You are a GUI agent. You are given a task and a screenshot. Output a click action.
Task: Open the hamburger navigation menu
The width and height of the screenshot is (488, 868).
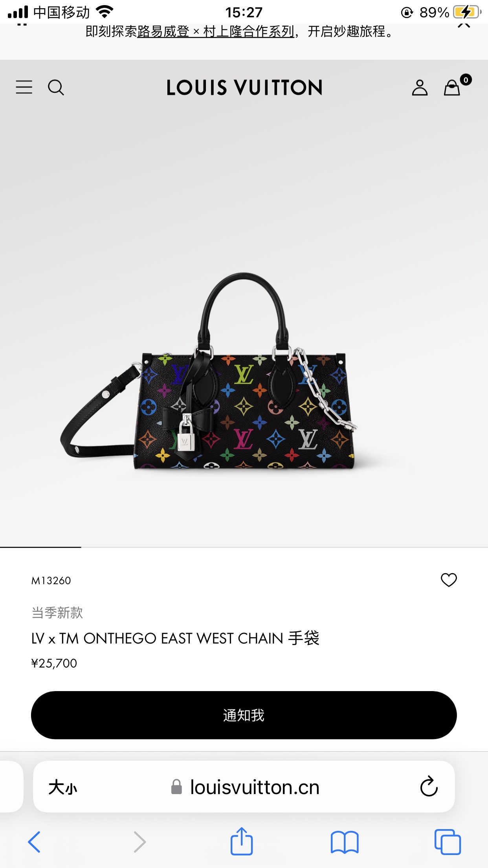[24, 87]
